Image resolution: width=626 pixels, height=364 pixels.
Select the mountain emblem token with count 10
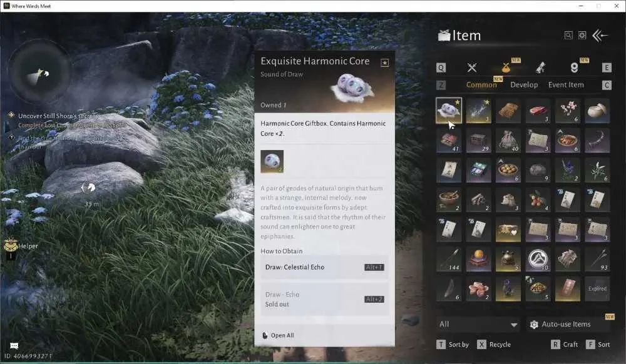click(x=538, y=259)
